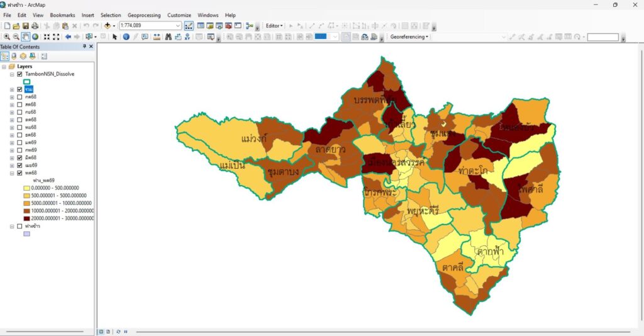Viewport: 644px width, 336px height.
Task: Go back to previous extent arrow
Action: tap(68, 36)
